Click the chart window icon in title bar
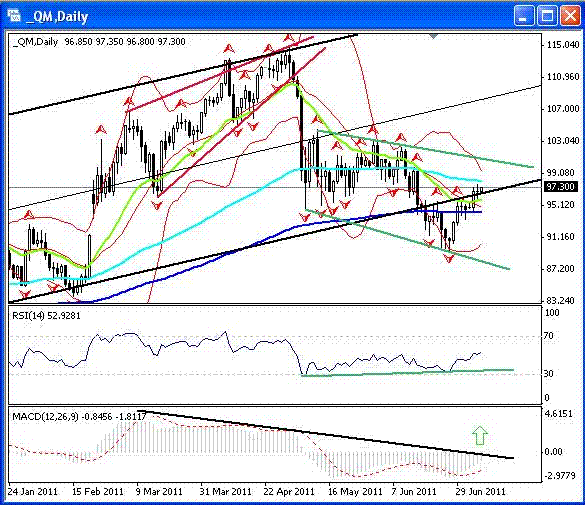Viewport: 585px width, 505px height. (13, 16)
